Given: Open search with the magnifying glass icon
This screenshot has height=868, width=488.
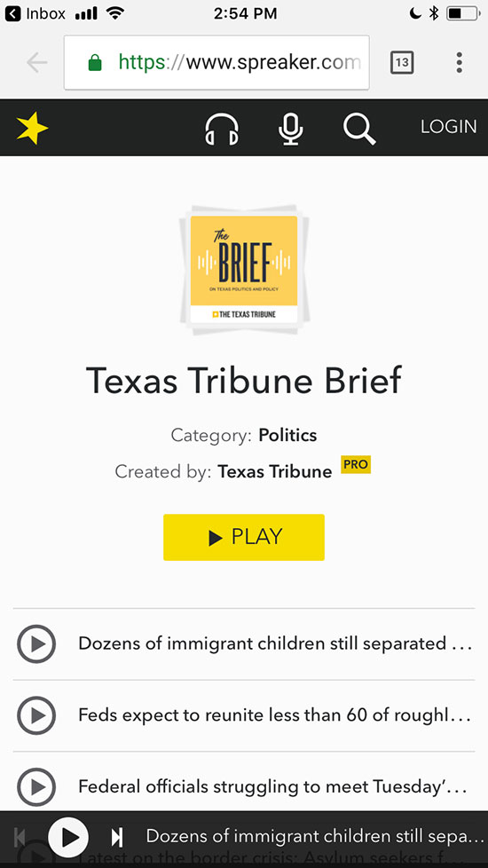Looking at the screenshot, I should coord(359,129).
